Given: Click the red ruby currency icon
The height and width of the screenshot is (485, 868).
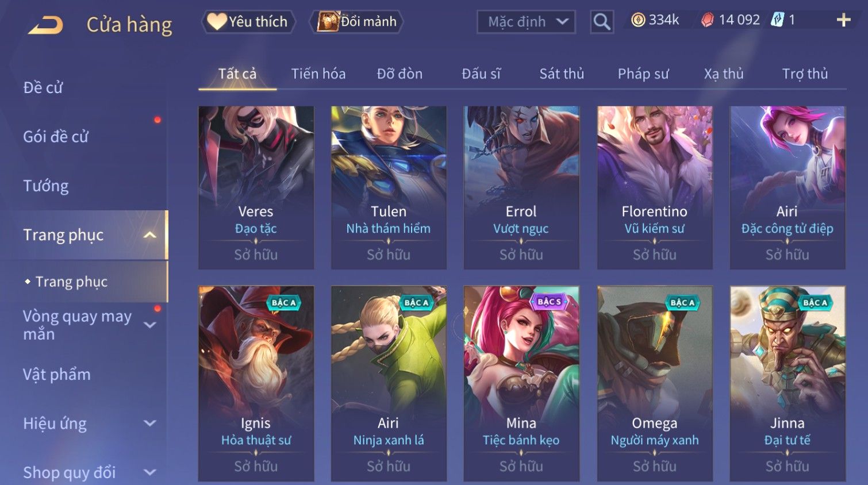Looking at the screenshot, I should pos(708,20).
